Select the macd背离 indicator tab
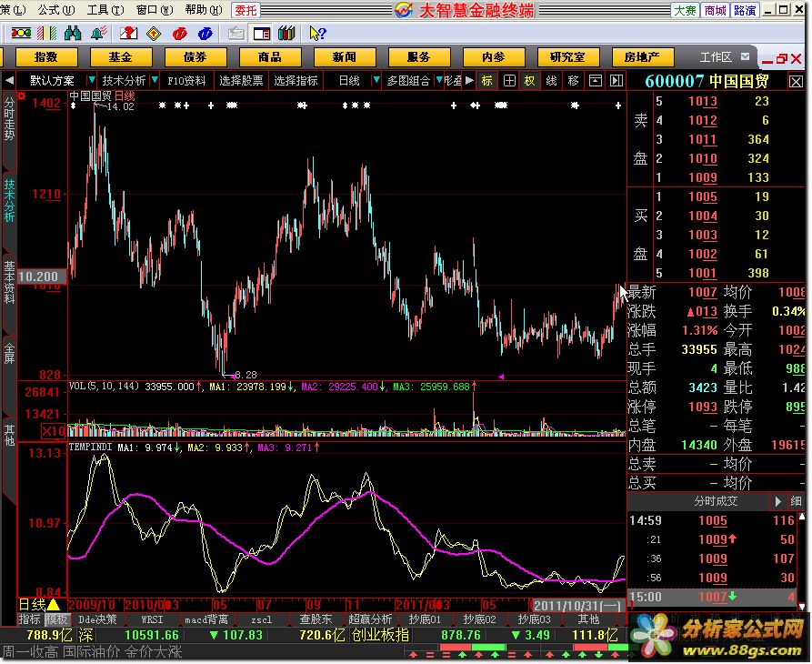 coord(206,619)
